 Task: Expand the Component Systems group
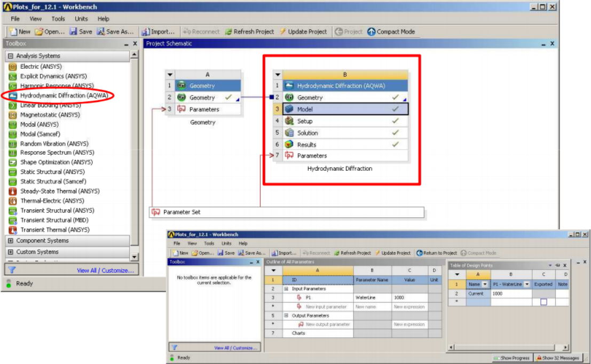(11, 240)
